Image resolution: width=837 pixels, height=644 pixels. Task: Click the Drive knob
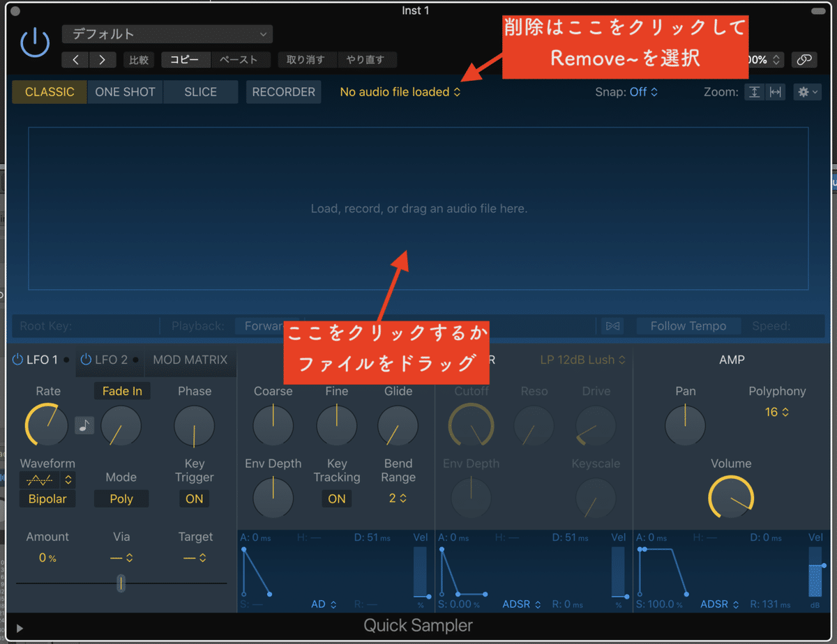click(x=596, y=426)
